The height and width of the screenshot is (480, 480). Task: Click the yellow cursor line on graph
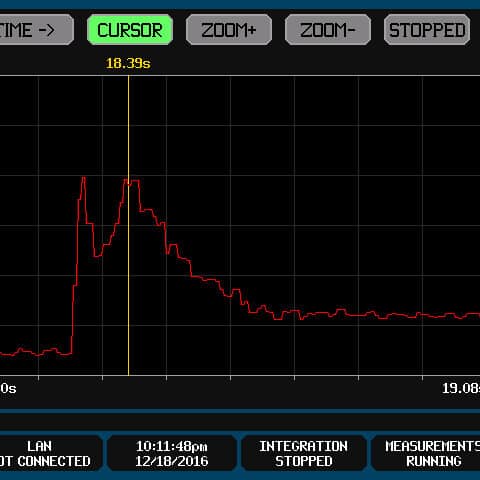(129, 225)
